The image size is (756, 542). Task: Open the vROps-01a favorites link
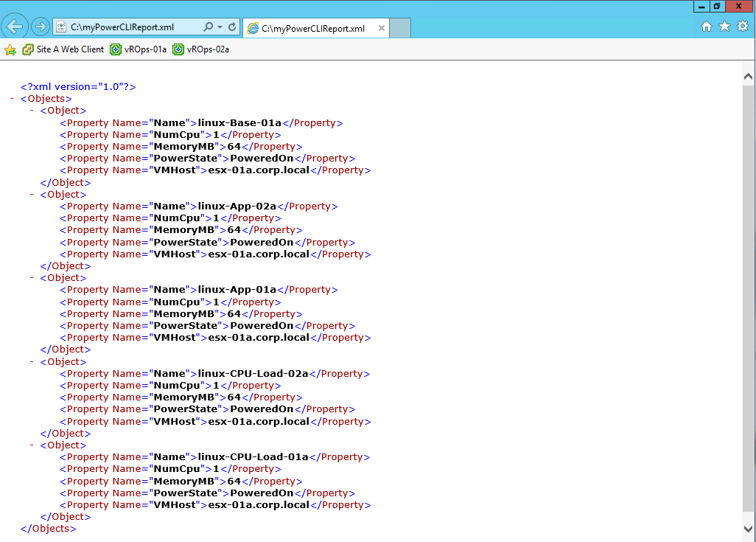pyautogui.click(x=139, y=50)
